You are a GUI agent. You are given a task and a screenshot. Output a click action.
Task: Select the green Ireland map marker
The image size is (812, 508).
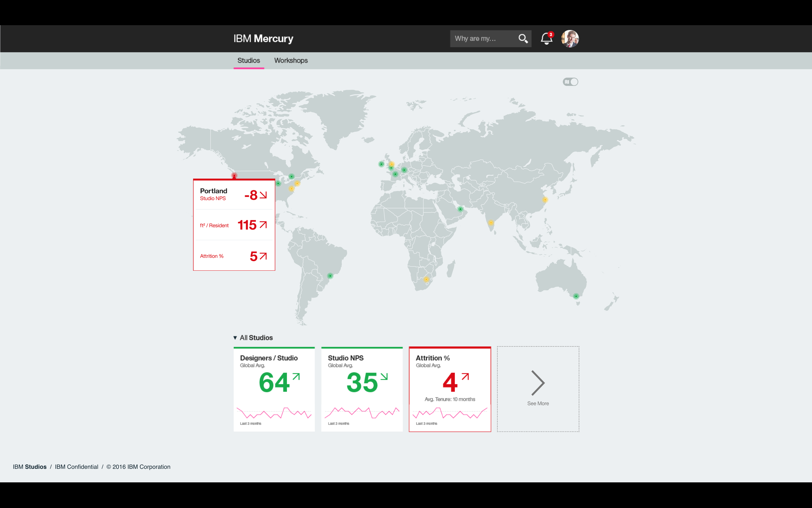(x=381, y=164)
